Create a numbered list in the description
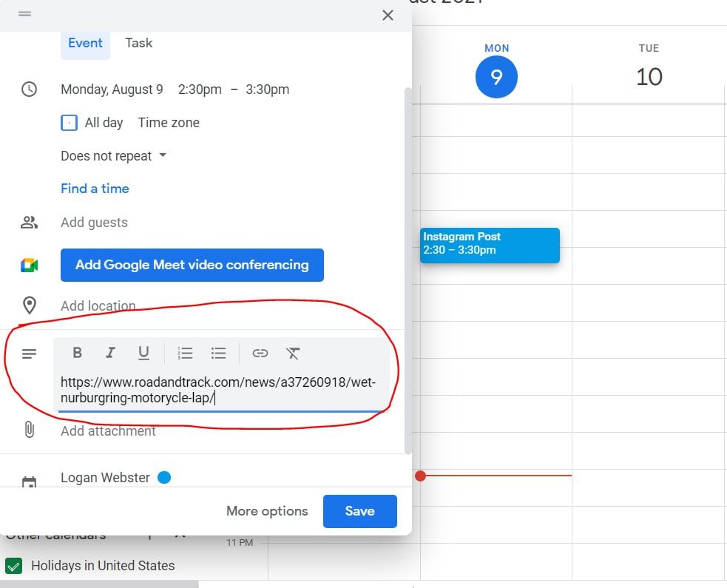The image size is (727, 588). point(184,353)
